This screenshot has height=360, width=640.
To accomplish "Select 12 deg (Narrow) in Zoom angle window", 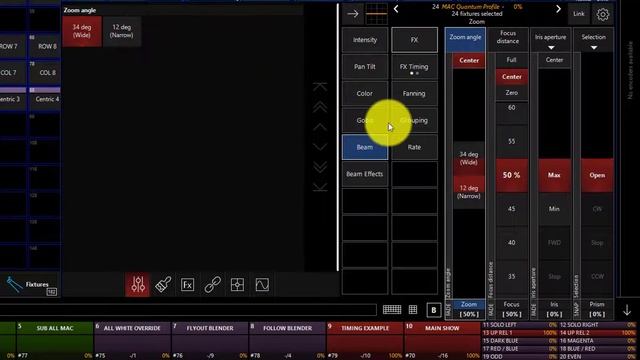I will pos(122,31).
